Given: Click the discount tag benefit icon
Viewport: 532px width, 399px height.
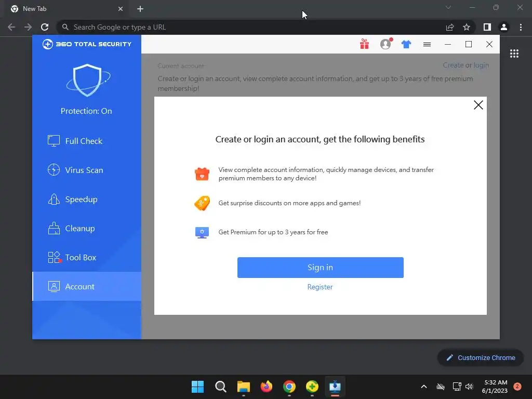Looking at the screenshot, I should [202, 203].
